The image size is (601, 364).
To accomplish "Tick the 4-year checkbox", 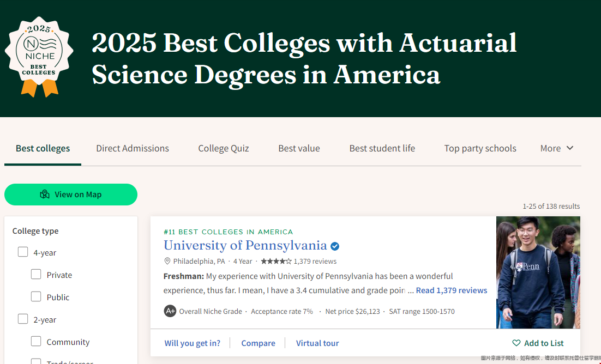I will click(23, 252).
